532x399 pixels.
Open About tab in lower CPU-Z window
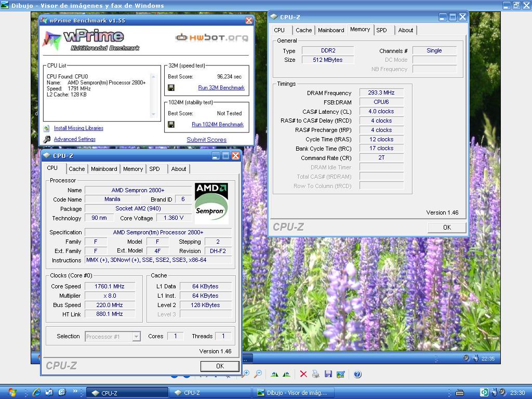click(x=179, y=169)
